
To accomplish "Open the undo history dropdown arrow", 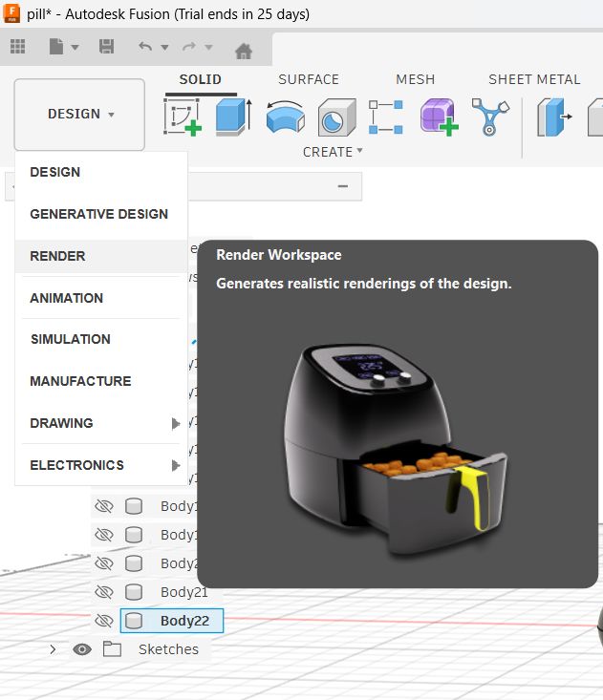I will (x=164, y=47).
